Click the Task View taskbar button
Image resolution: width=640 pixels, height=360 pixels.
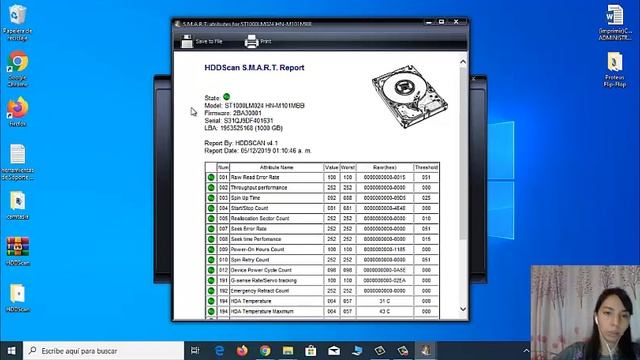195,351
